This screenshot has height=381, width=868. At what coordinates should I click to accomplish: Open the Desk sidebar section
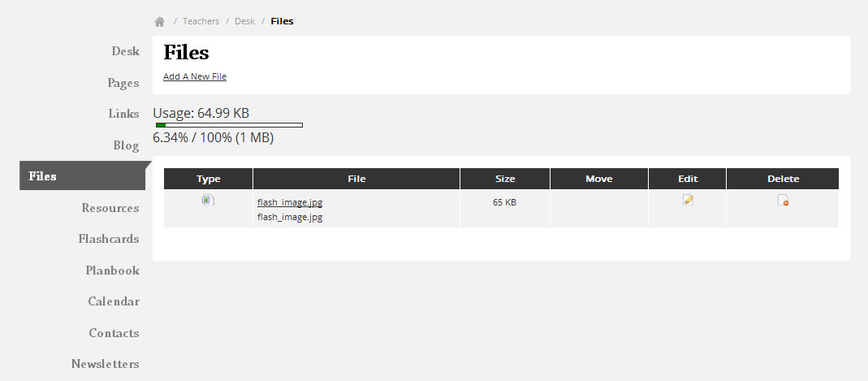pyautogui.click(x=126, y=51)
